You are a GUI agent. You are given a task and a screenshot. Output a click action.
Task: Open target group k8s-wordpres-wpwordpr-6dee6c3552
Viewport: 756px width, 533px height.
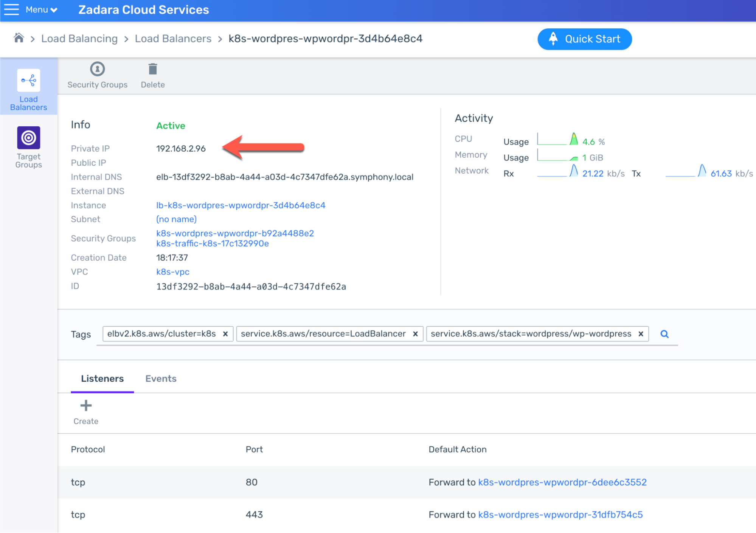(x=562, y=482)
